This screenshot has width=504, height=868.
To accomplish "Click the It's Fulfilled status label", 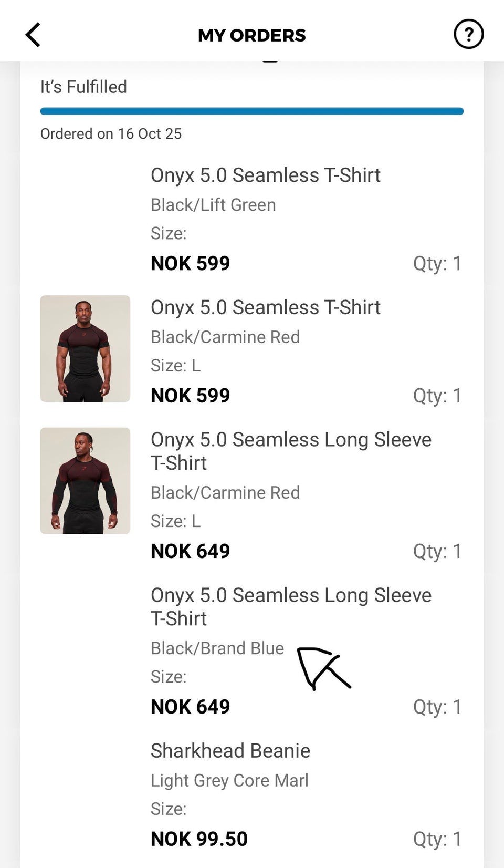I will click(83, 87).
